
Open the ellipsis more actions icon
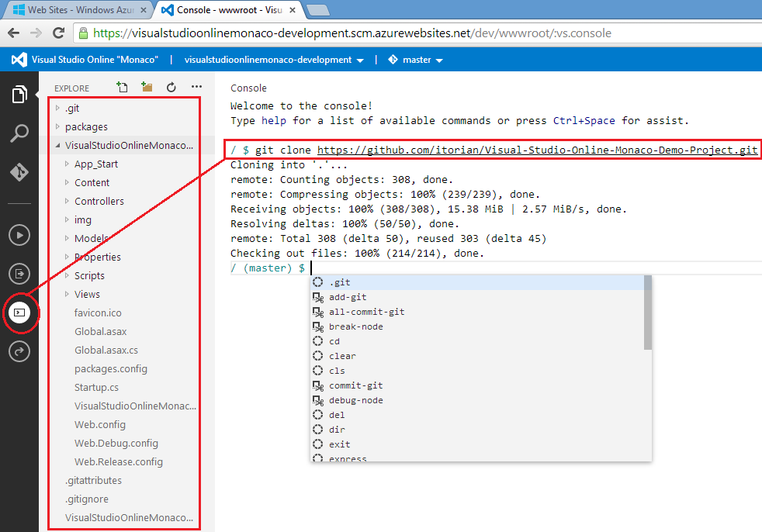point(196,88)
